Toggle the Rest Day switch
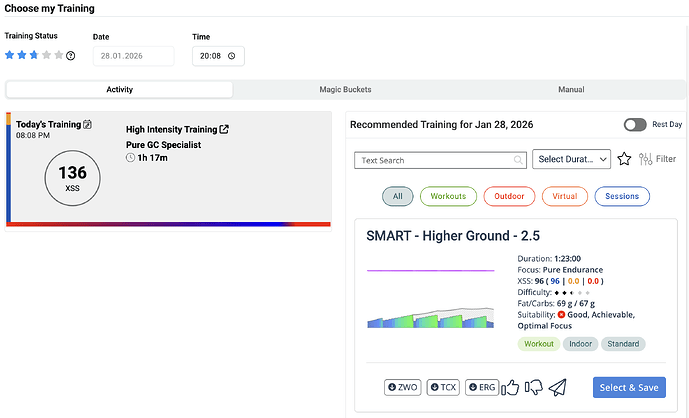 (635, 125)
